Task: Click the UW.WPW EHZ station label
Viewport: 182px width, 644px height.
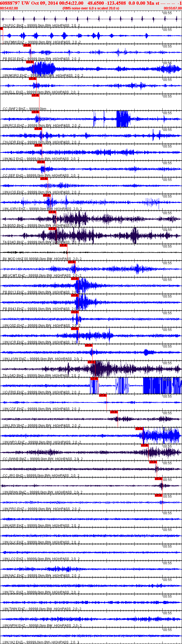Action: [x=42, y=626]
